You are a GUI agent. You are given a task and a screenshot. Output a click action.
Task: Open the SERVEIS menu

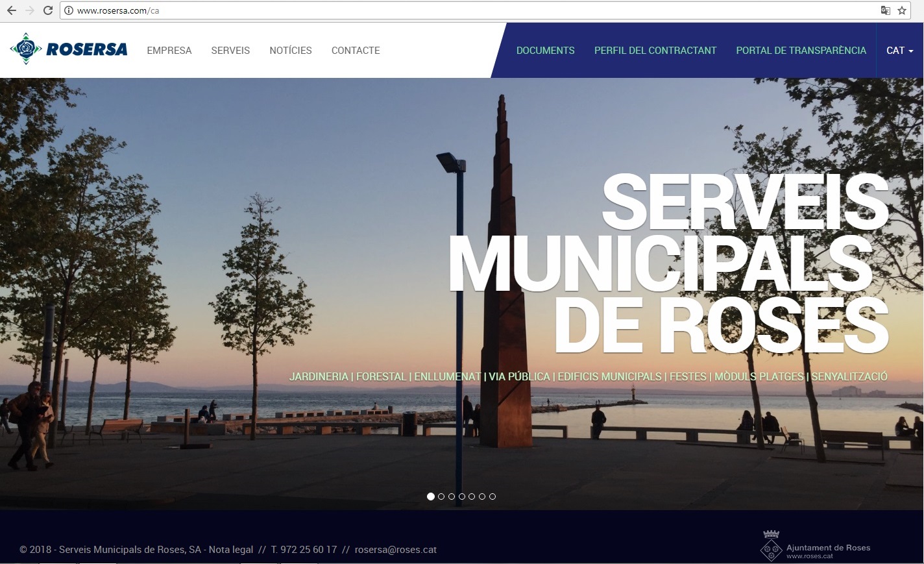tap(230, 51)
